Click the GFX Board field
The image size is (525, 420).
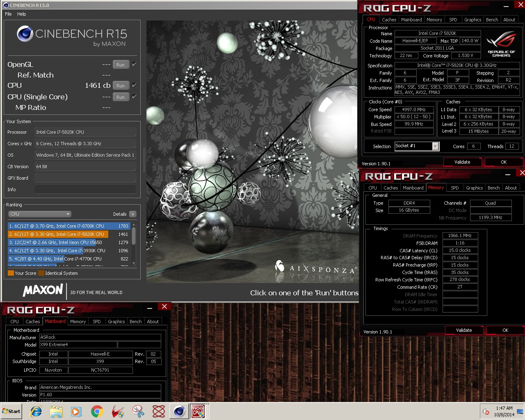(x=85, y=178)
